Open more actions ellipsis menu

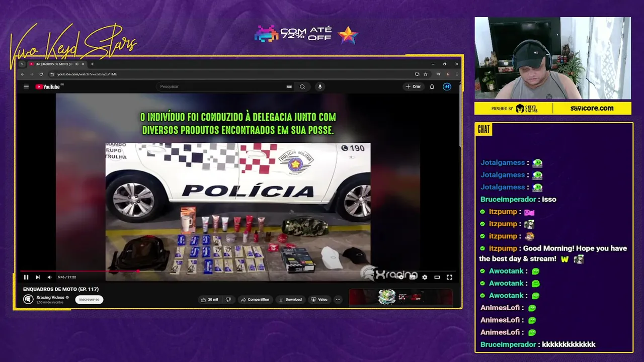pos(338,300)
